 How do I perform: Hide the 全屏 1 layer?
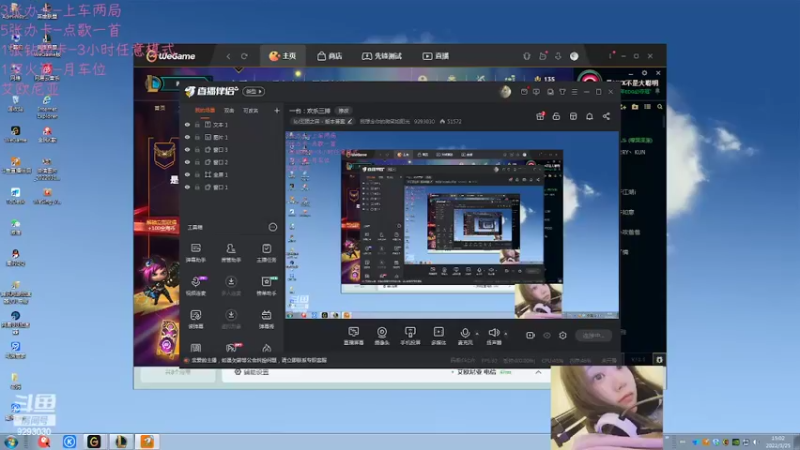(187, 174)
